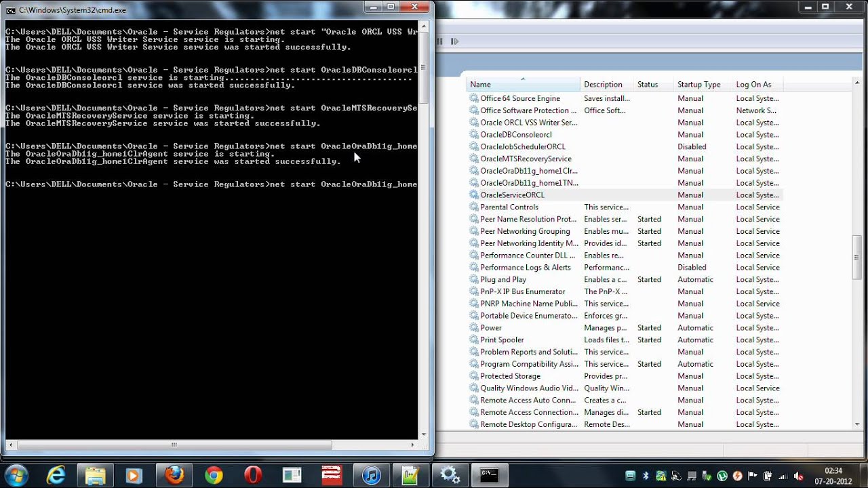Open the network signal tray icon
868x488 pixels.
point(783,476)
